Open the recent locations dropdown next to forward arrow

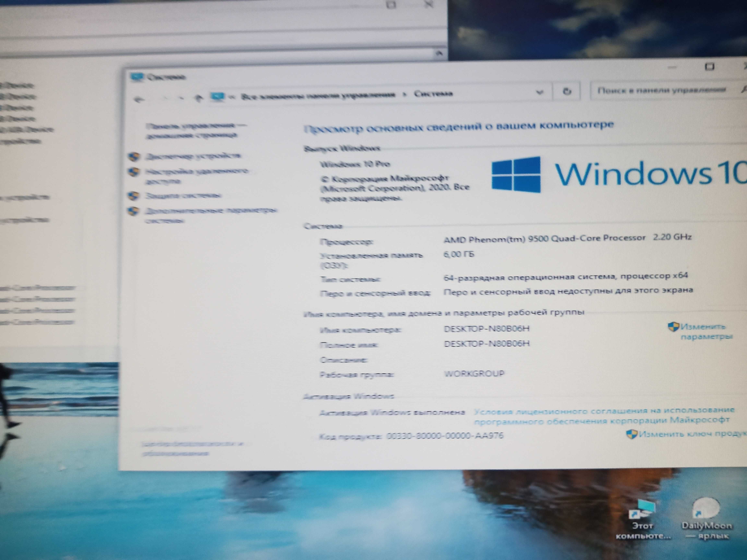[x=181, y=98]
